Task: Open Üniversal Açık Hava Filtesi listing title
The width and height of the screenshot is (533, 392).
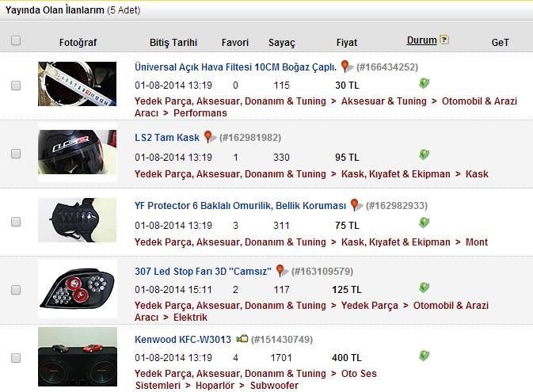Action: [235, 67]
